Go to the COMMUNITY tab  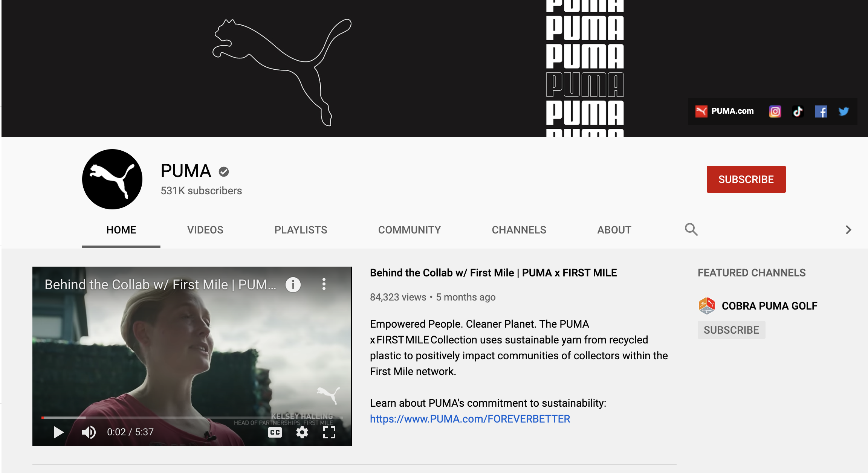[x=410, y=230]
